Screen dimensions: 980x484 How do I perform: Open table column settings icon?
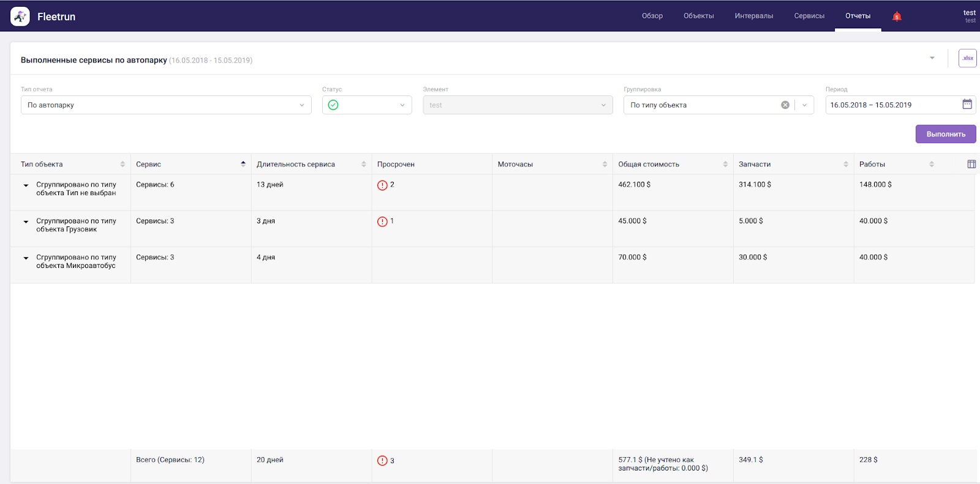pyautogui.click(x=971, y=164)
